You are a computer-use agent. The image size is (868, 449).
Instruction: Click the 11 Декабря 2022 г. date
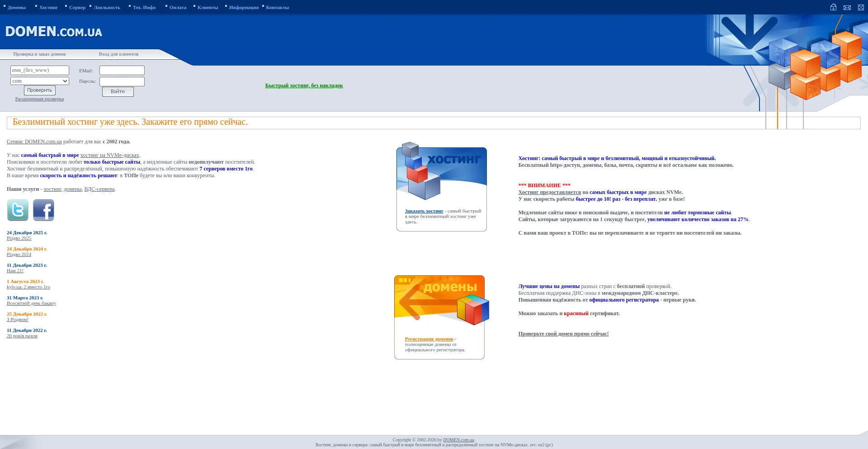click(x=27, y=331)
